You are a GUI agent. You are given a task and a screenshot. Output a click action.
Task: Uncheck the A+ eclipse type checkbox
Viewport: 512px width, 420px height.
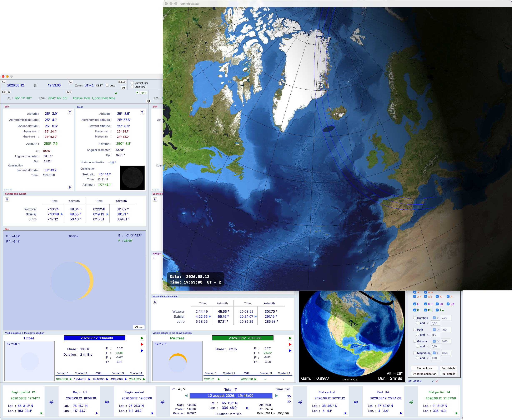tap(437, 296)
